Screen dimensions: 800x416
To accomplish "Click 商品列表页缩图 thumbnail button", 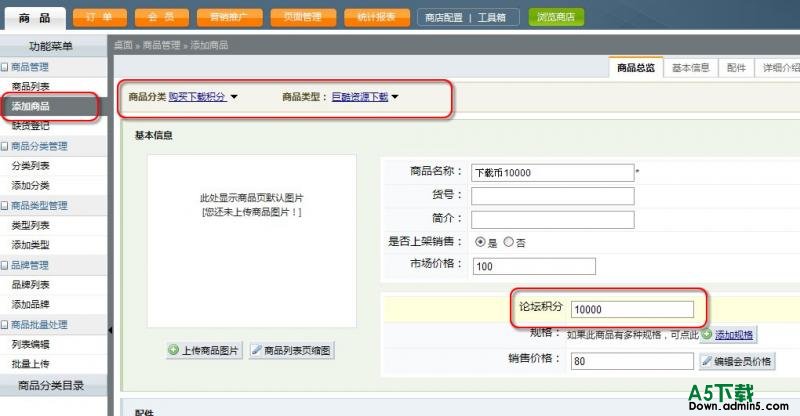I will tap(292, 350).
